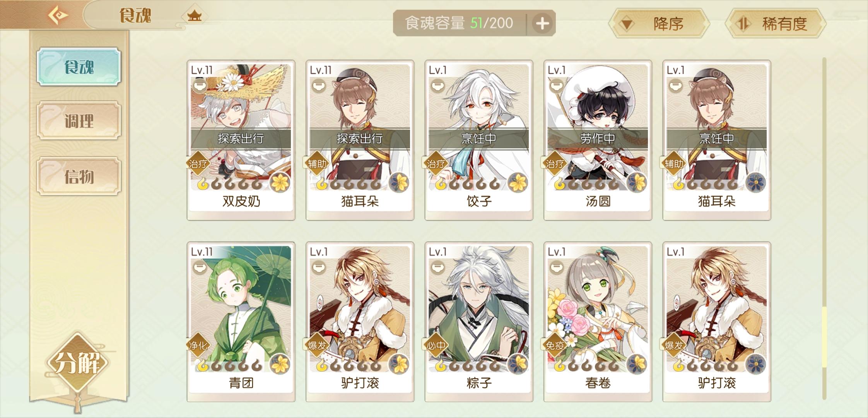Click the vertical scrollbar at right
This screenshot has width=868, height=418.
pos(824,228)
